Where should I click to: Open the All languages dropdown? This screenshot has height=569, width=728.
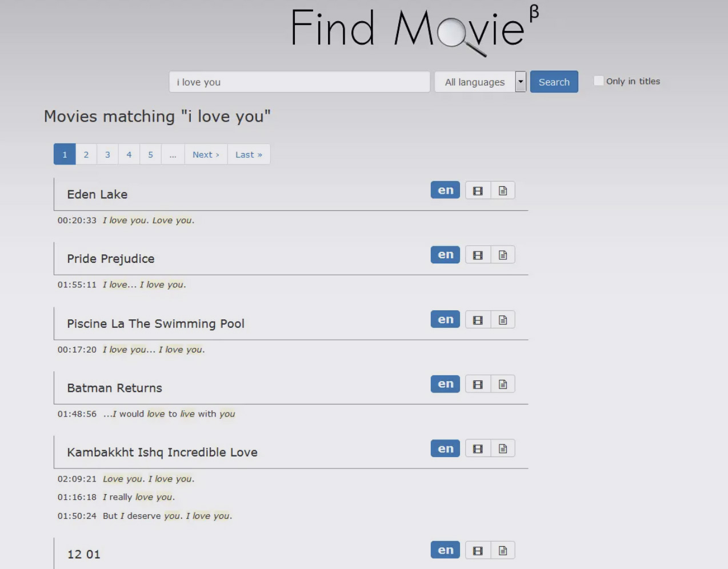475,82
